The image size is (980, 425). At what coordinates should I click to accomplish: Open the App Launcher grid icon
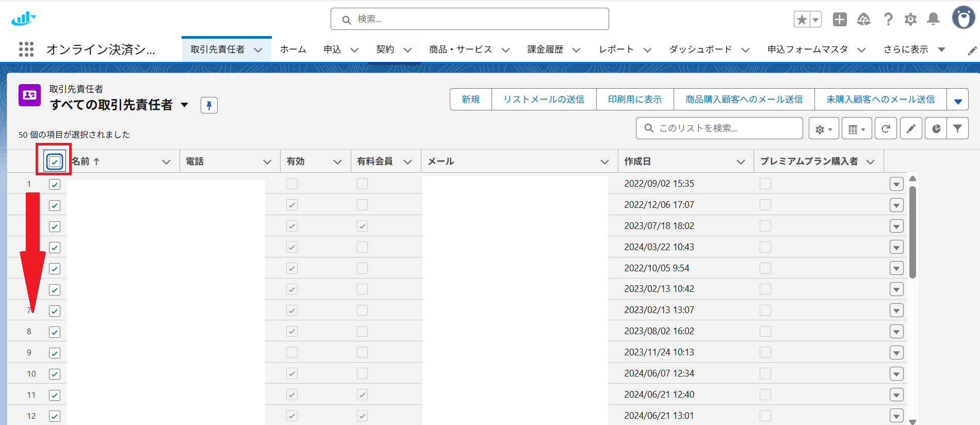click(26, 50)
